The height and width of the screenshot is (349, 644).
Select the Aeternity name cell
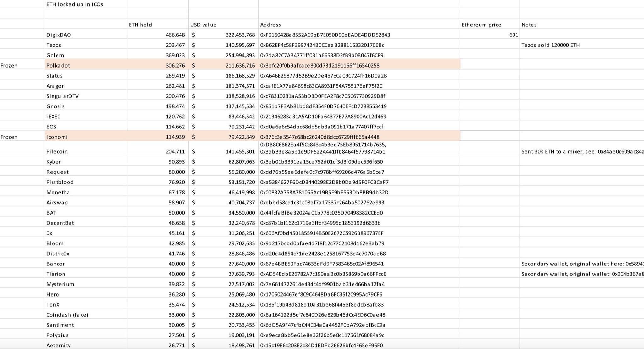tap(58, 345)
